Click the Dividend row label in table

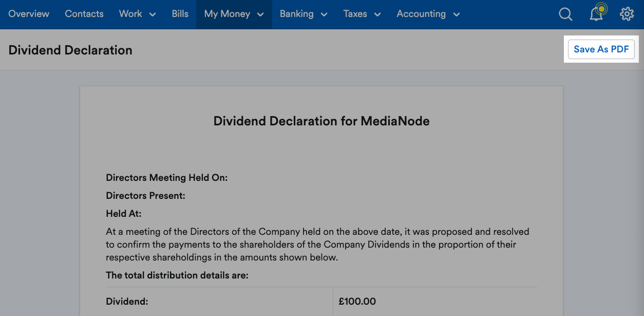pos(127,302)
